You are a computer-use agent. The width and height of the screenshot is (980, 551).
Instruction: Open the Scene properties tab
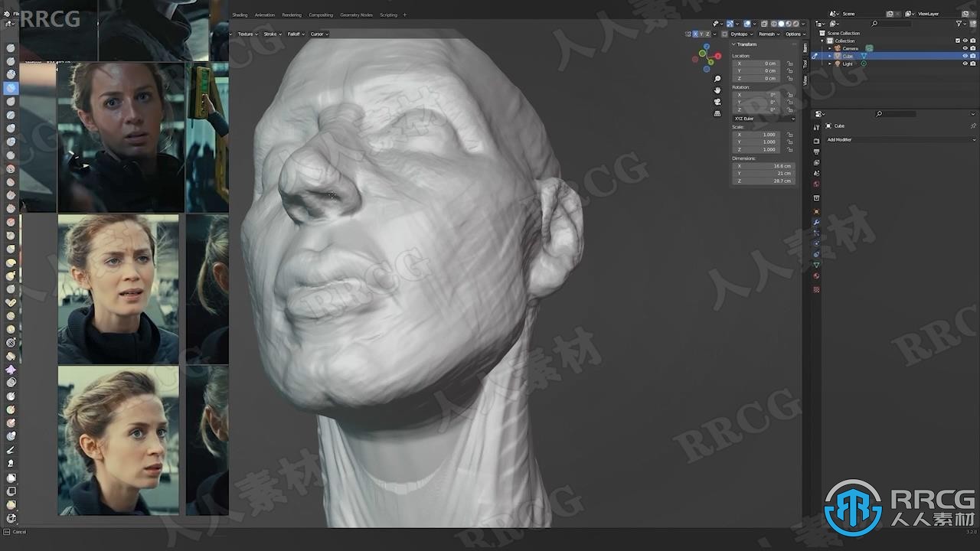click(x=816, y=173)
